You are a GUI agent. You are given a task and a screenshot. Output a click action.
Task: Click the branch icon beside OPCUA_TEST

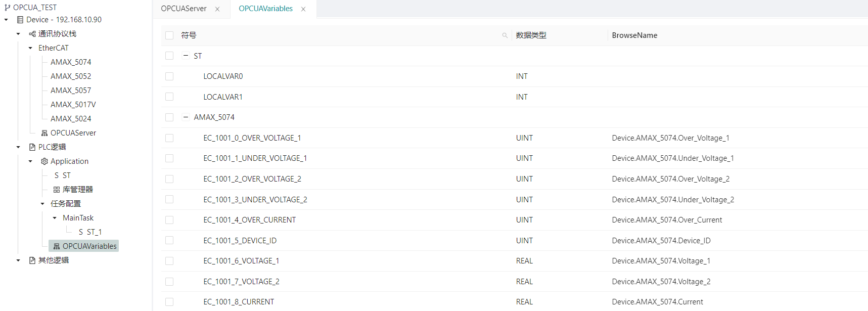click(x=7, y=8)
